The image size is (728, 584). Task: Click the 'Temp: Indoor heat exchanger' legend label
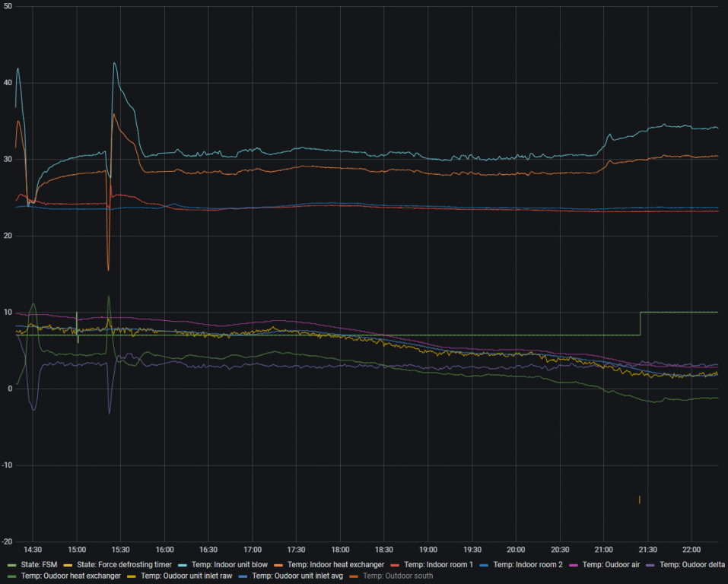pyautogui.click(x=335, y=564)
